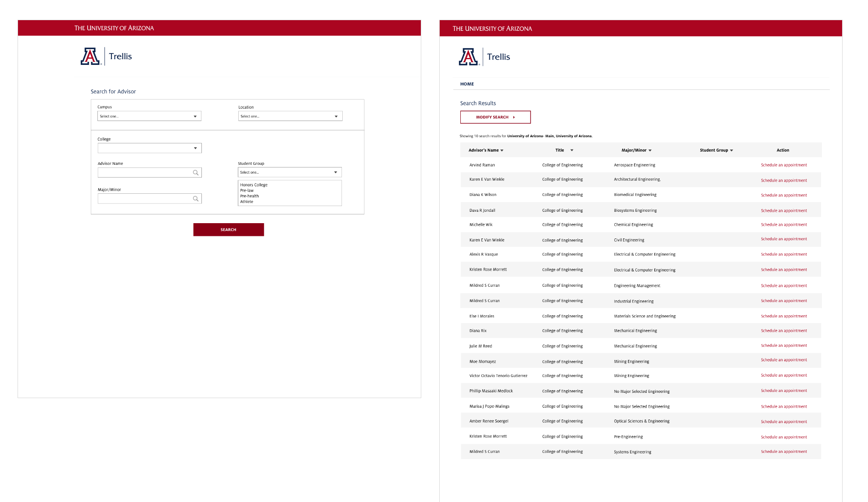Sort results using Advisor's Name column arrow
This screenshot has width=868, height=502.
pos(502,150)
